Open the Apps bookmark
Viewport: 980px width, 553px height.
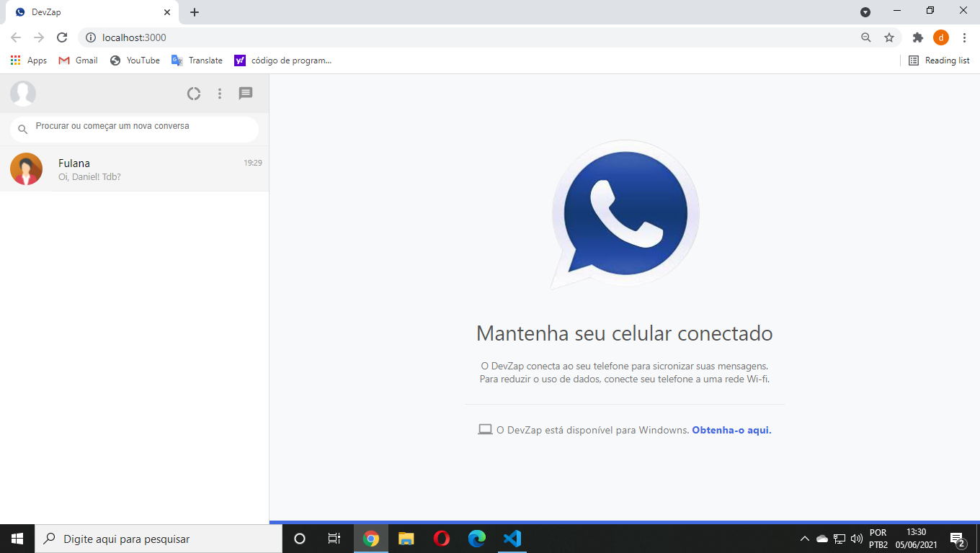point(29,60)
